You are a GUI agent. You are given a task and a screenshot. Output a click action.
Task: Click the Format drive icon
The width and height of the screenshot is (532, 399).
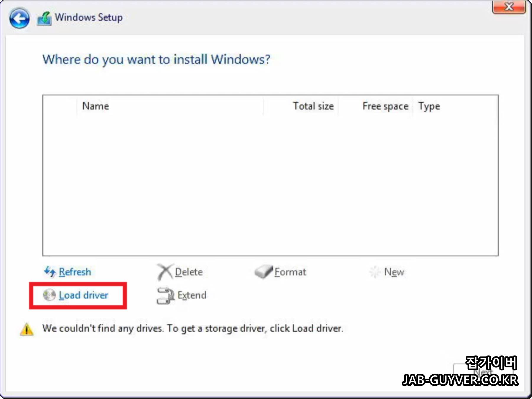coord(263,271)
